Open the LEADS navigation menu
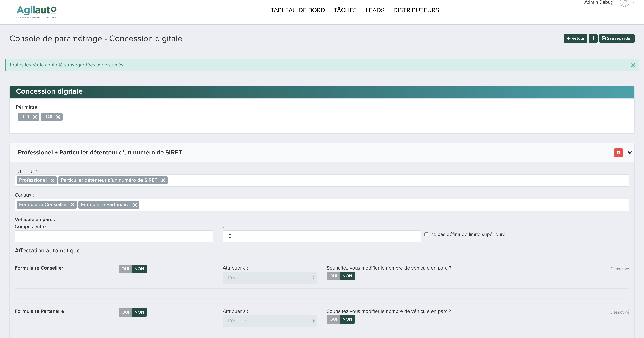644x338 pixels. pos(375,10)
